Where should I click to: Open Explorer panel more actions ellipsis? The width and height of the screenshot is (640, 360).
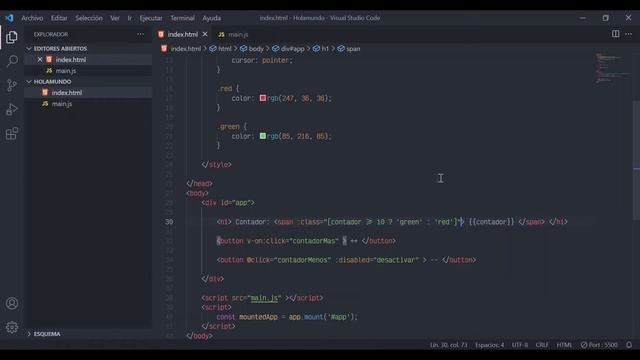click(x=140, y=34)
